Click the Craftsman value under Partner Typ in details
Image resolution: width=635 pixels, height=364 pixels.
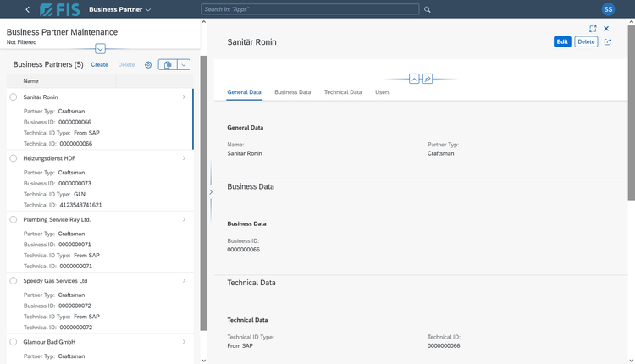pos(440,153)
